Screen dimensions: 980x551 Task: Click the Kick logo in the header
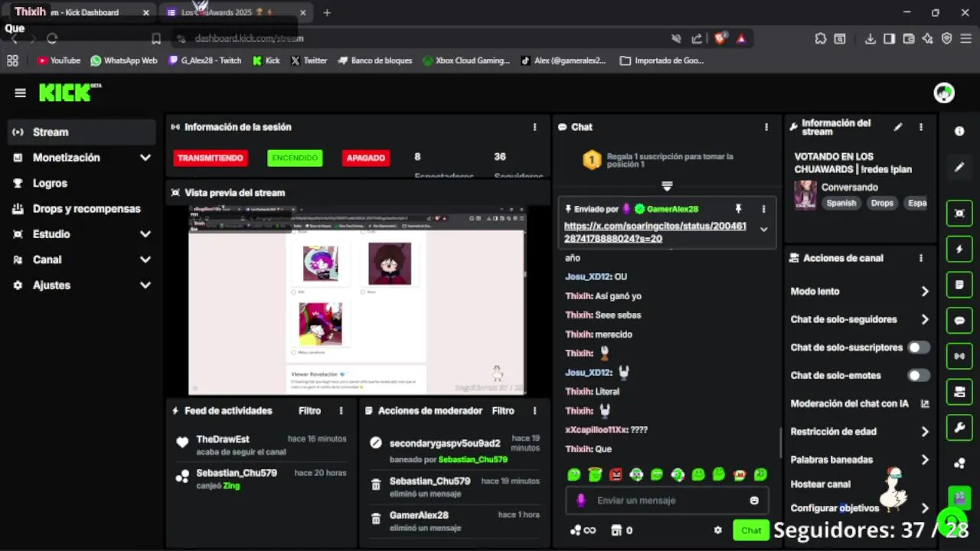[x=70, y=92]
